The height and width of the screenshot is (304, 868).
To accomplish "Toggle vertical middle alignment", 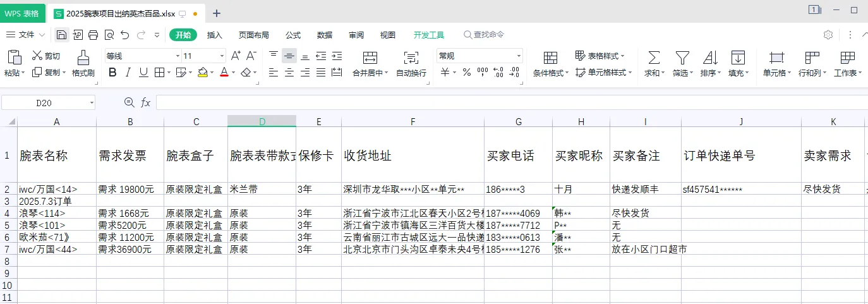I will pos(289,56).
